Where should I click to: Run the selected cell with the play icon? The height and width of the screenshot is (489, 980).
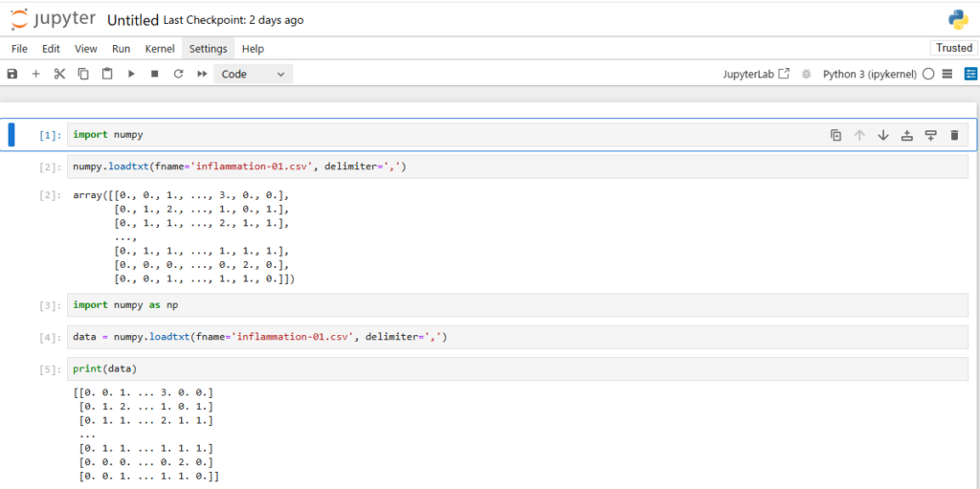pyautogui.click(x=131, y=74)
